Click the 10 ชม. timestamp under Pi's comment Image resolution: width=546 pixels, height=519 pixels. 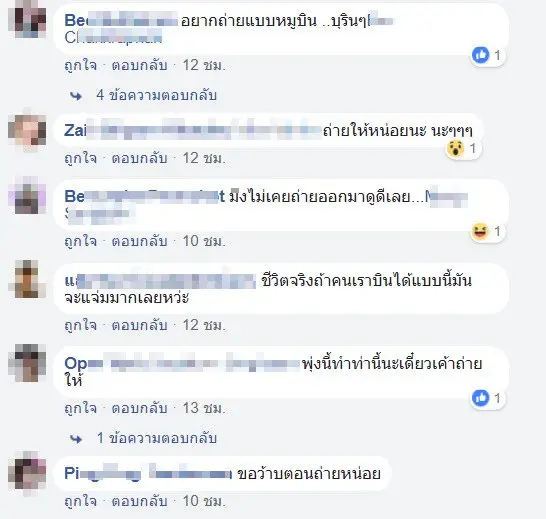coord(204,501)
